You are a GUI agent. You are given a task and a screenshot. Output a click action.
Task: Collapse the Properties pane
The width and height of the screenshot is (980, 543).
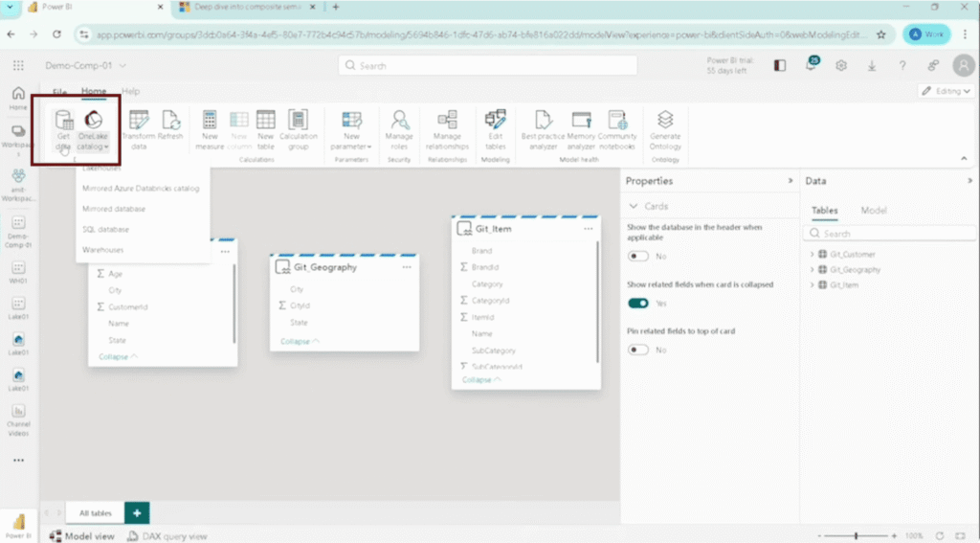[791, 181]
